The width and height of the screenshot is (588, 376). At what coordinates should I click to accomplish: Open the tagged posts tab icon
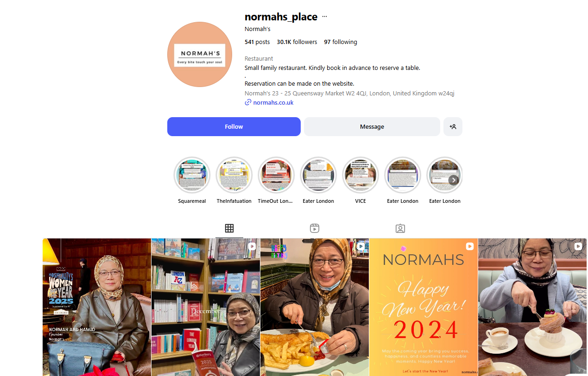coord(400,228)
